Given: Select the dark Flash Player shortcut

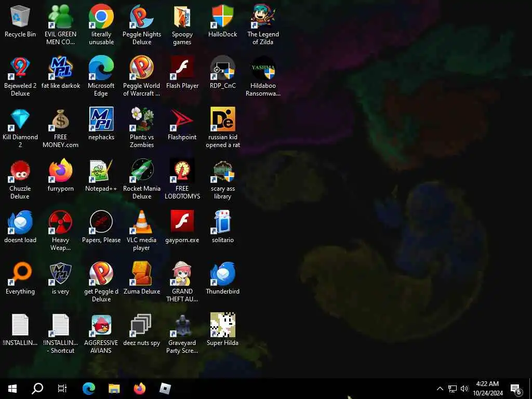Looking at the screenshot, I should click(182, 73).
